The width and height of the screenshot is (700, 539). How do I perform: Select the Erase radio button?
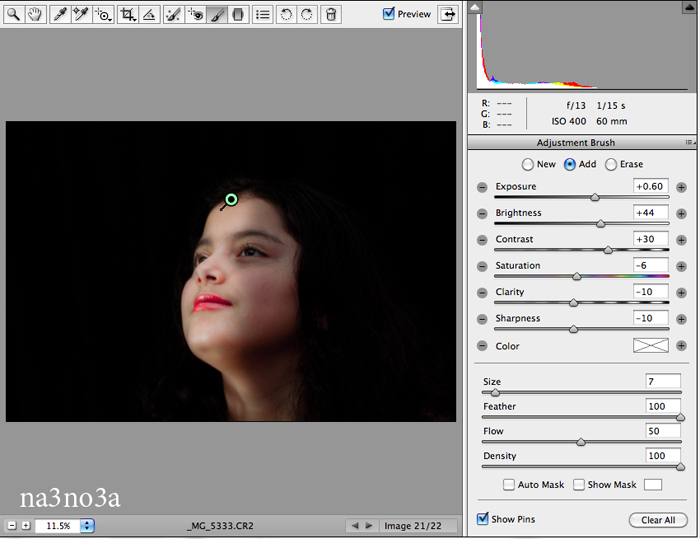pyautogui.click(x=611, y=164)
